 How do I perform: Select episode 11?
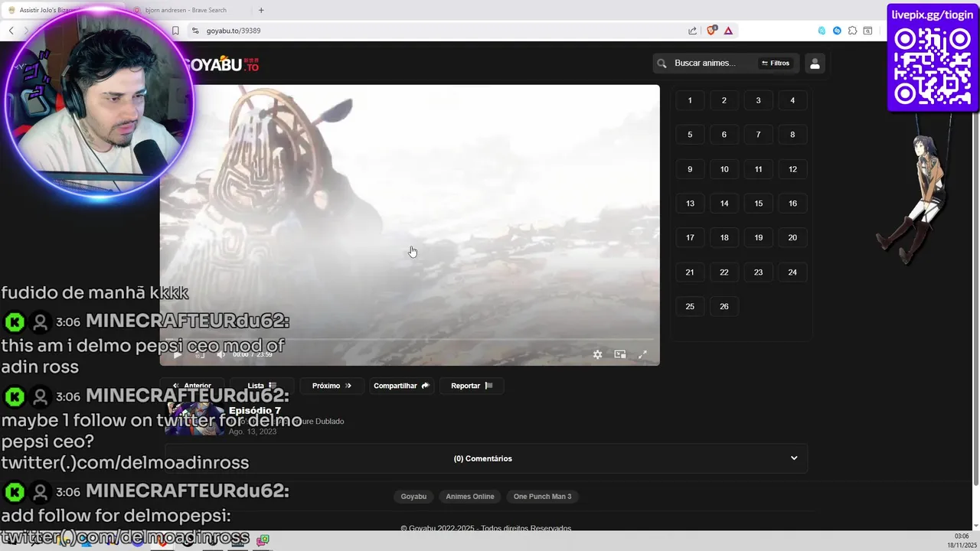tap(758, 169)
